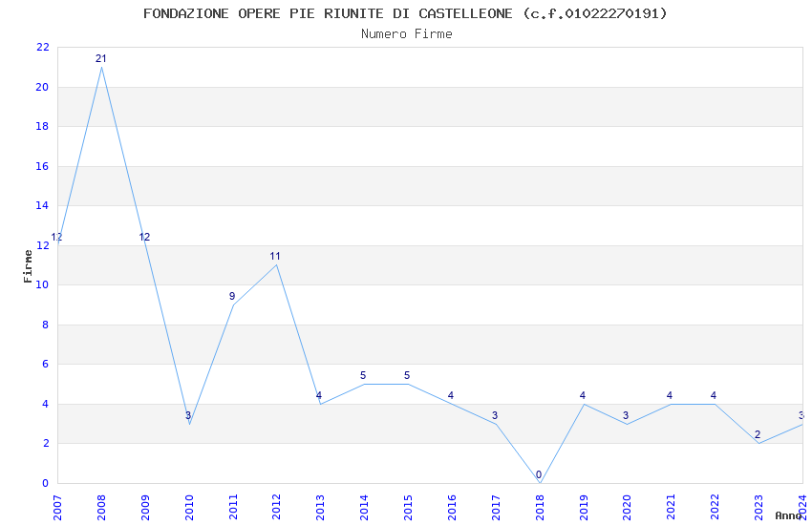The image size is (812, 525).
Task: Select the 2009 data point labeled 12
Action: coord(145,245)
